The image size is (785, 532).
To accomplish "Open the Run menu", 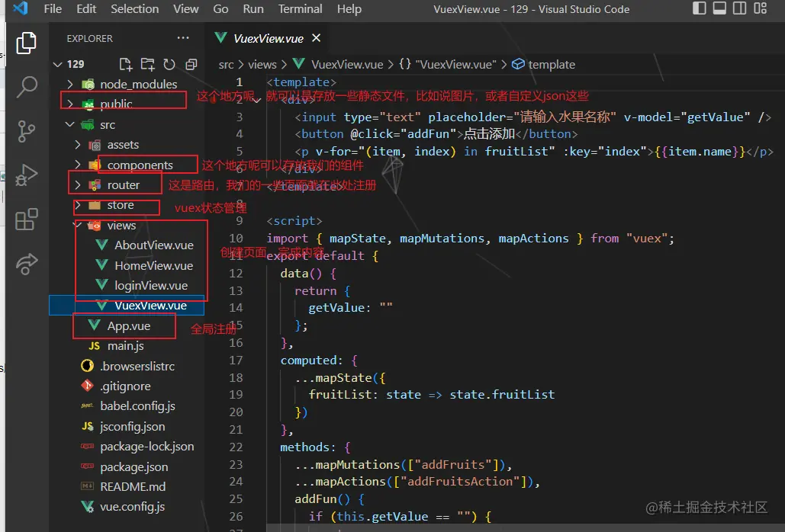I will tap(253, 9).
